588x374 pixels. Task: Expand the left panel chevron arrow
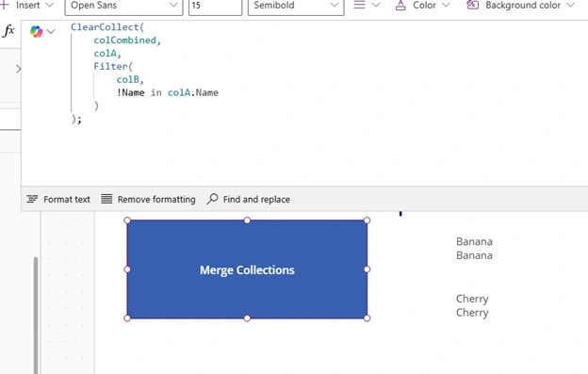point(19,69)
